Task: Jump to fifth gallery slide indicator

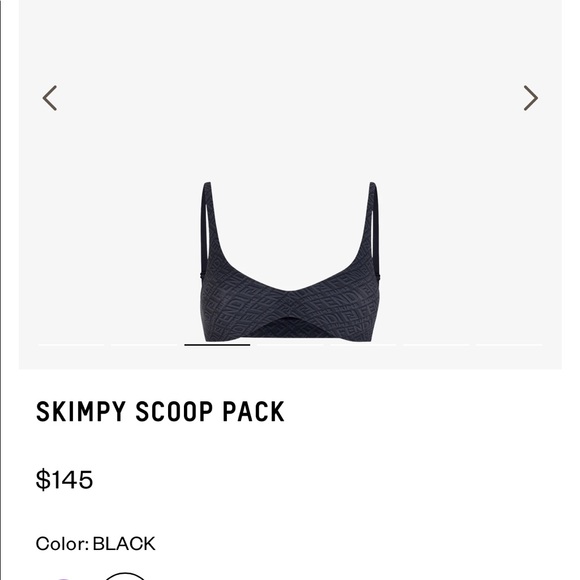Action: [363, 345]
